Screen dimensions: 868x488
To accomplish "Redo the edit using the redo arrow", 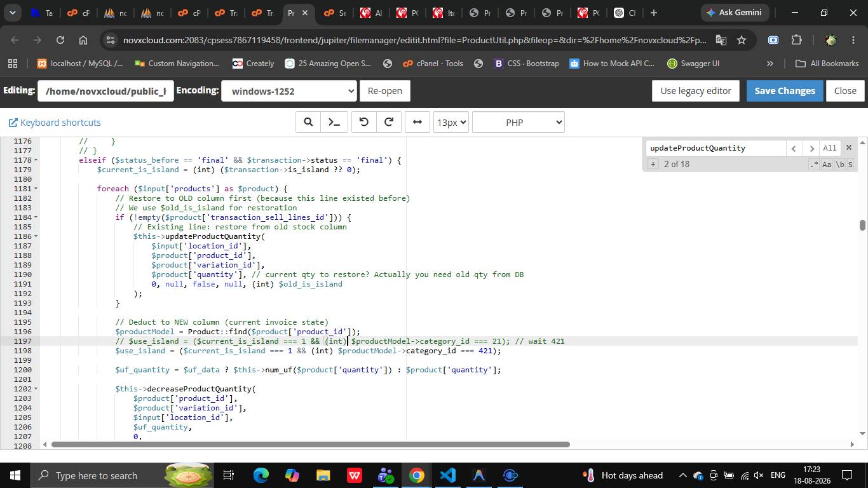I will pyautogui.click(x=389, y=122).
